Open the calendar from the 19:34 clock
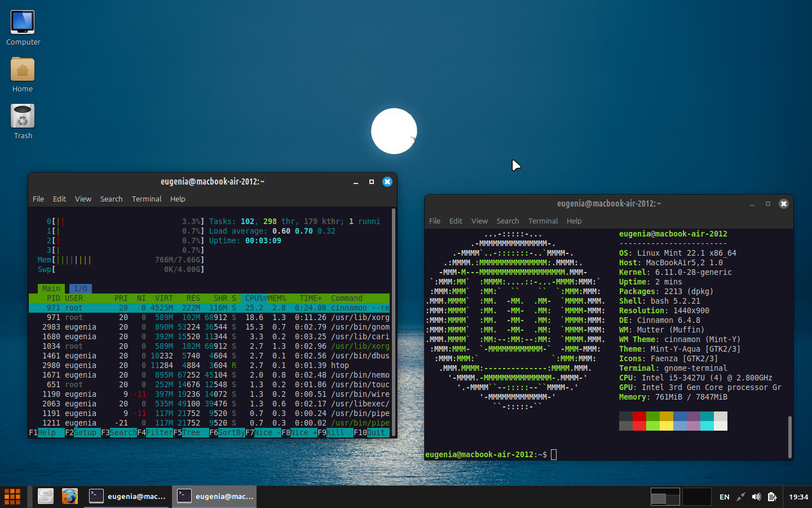 pos(798,497)
